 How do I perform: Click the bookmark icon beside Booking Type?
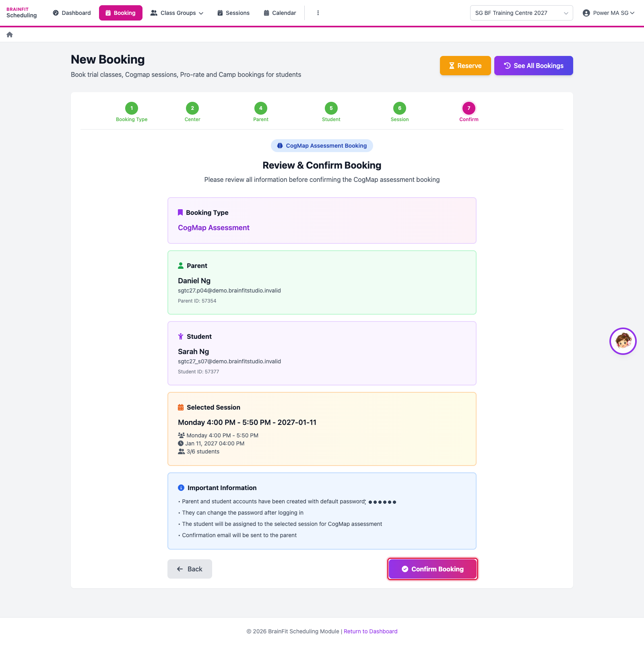(x=180, y=212)
